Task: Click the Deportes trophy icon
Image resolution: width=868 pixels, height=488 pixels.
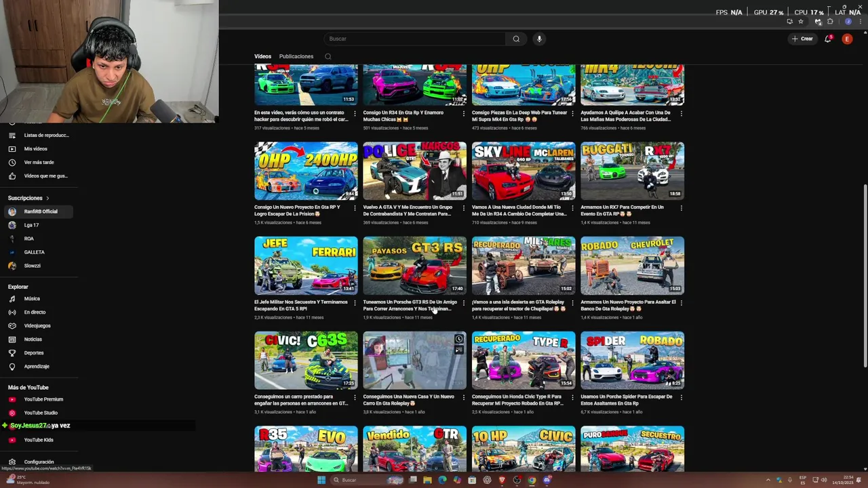Action: [x=12, y=353]
